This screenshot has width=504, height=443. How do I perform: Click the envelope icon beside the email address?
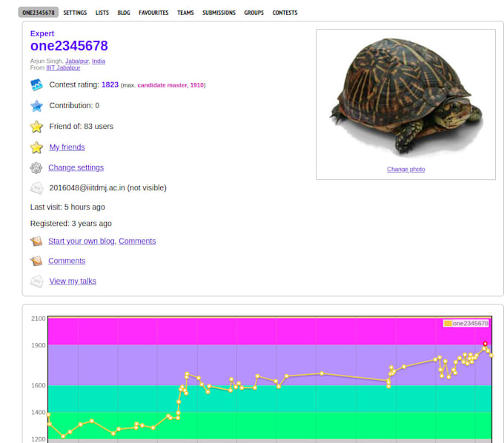click(36, 188)
